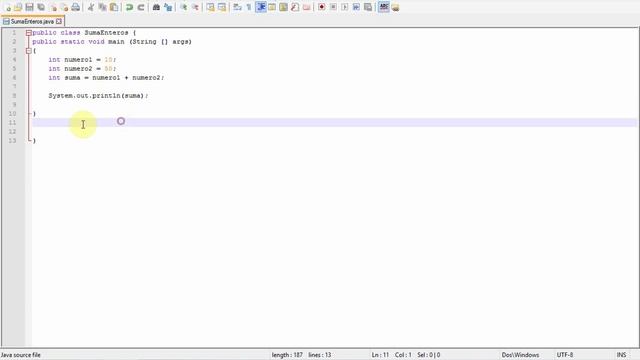Cut selection with the scissors icon
The height and width of the screenshot is (360, 640).
click(91, 7)
